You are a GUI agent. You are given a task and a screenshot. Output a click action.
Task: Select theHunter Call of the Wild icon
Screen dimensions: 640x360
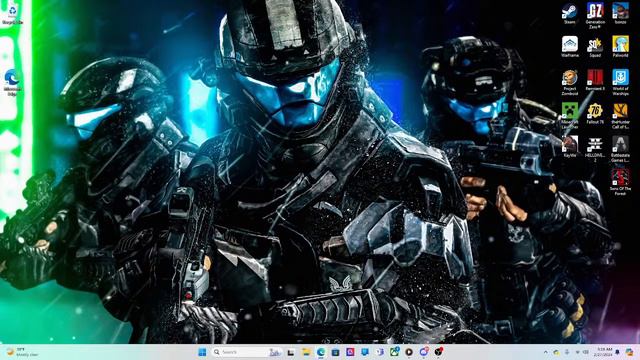tap(620, 116)
